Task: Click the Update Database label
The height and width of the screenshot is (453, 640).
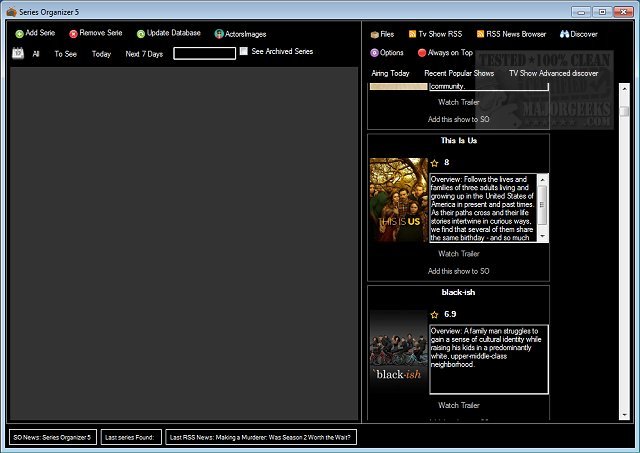Action: point(173,33)
